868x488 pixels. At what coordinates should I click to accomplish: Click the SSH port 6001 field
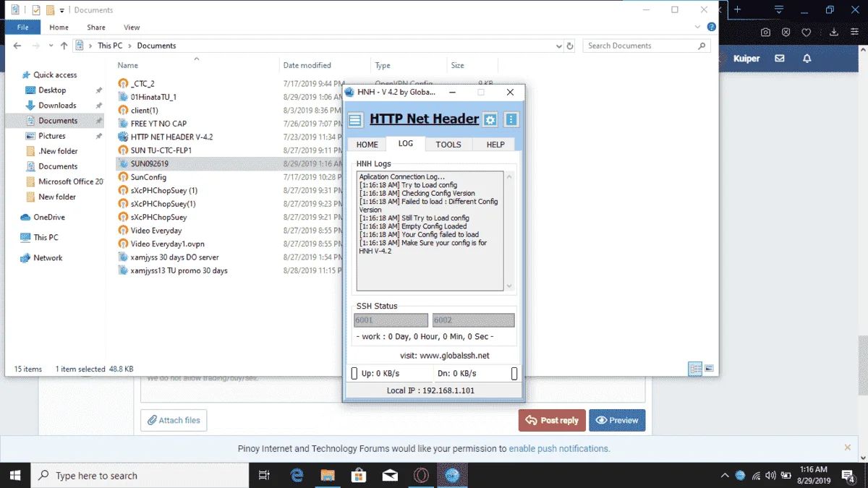[391, 320]
